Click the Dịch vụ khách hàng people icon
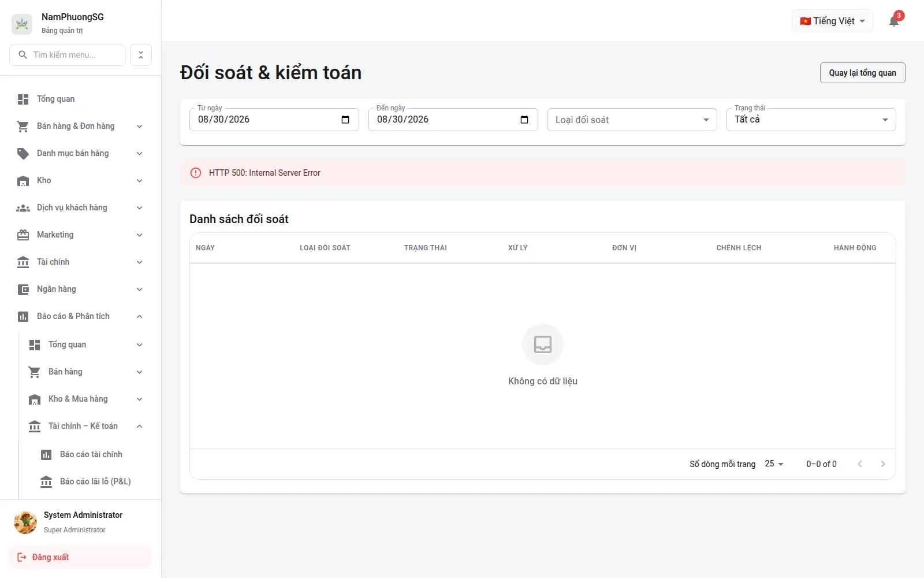This screenshot has width=924, height=578. [23, 208]
